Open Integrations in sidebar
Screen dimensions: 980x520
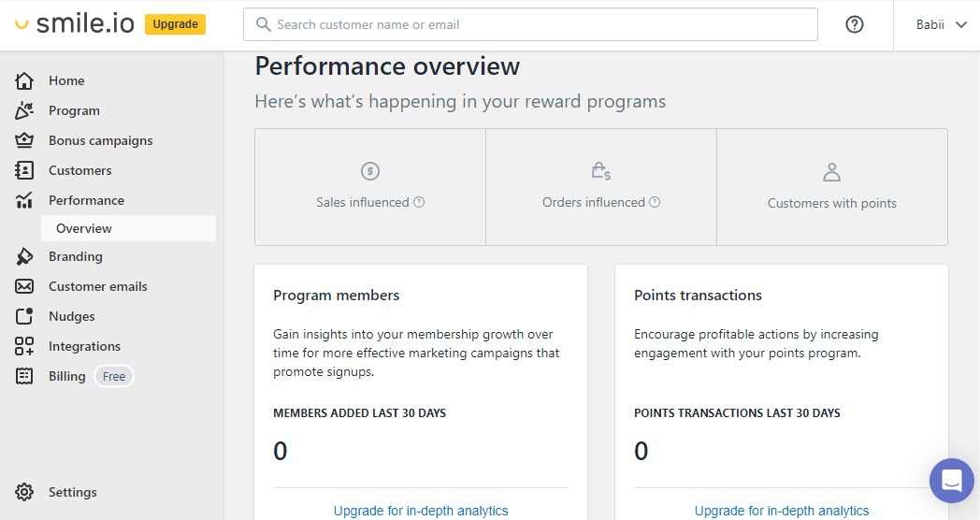(x=84, y=346)
